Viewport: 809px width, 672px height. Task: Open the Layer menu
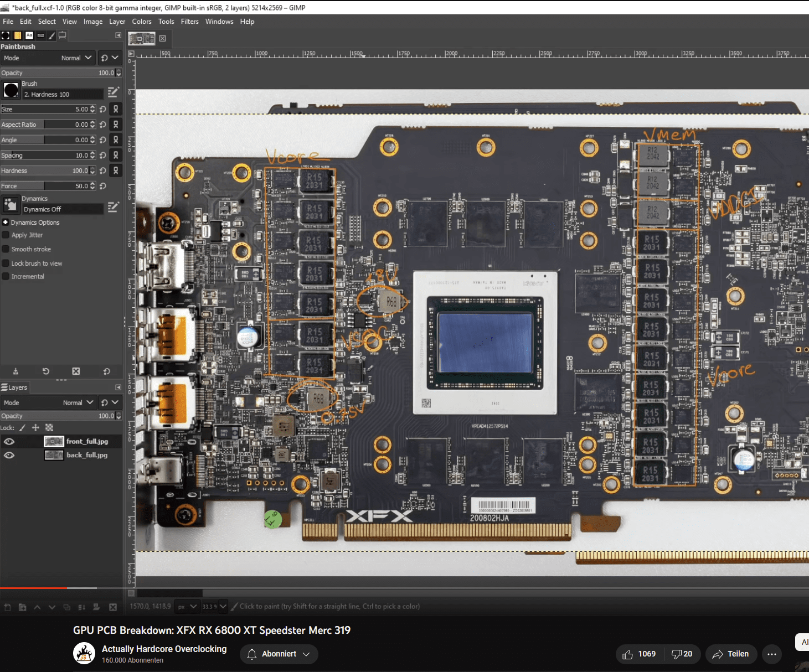[x=117, y=22]
